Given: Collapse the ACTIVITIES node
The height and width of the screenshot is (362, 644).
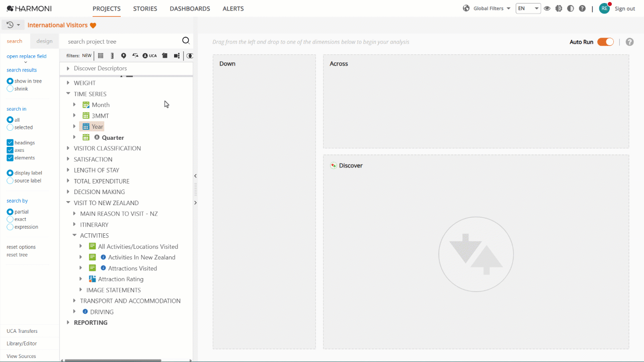Looking at the screenshot, I should [x=74, y=235].
